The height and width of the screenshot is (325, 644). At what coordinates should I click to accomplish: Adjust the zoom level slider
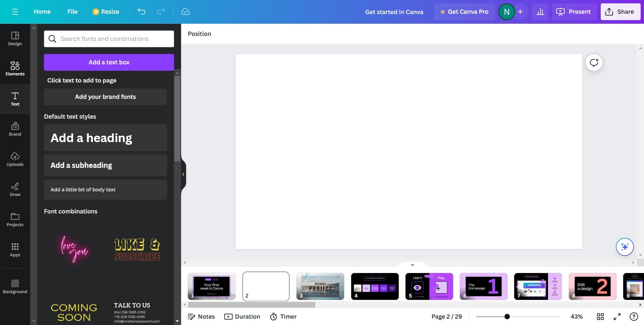pos(507,316)
